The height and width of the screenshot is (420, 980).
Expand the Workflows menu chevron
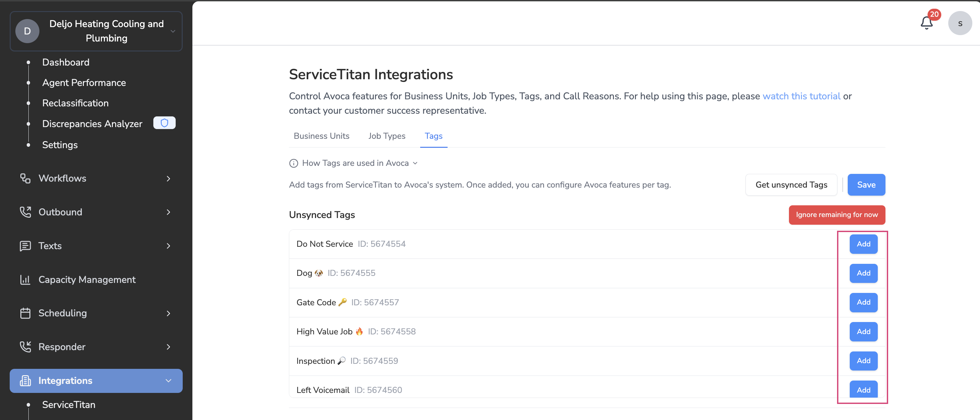(x=168, y=179)
